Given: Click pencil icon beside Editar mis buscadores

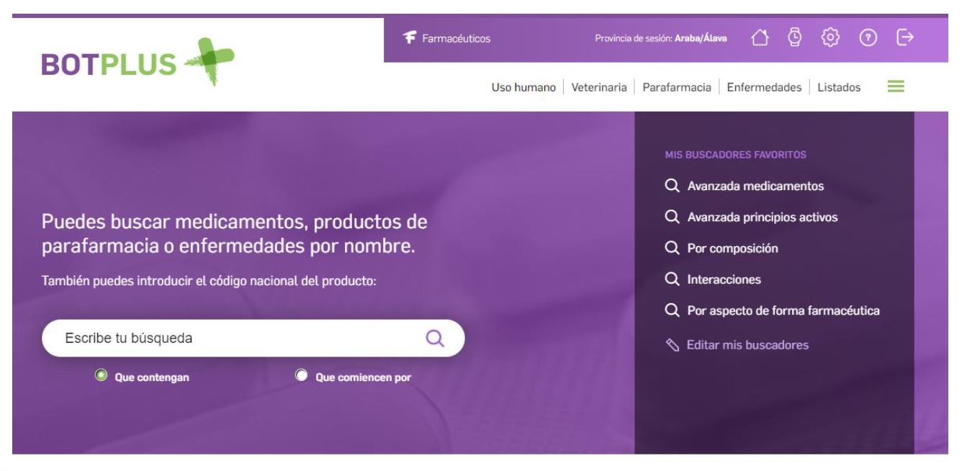Looking at the screenshot, I should point(673,345).
